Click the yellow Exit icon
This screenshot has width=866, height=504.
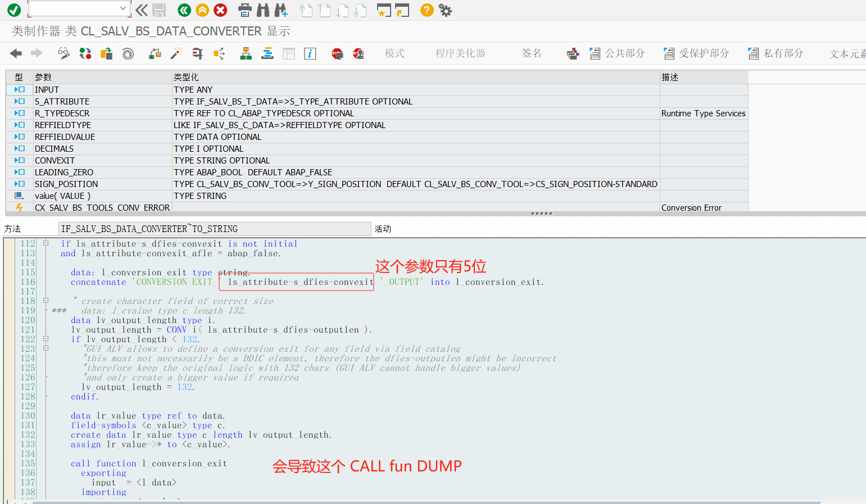point(202,10)
